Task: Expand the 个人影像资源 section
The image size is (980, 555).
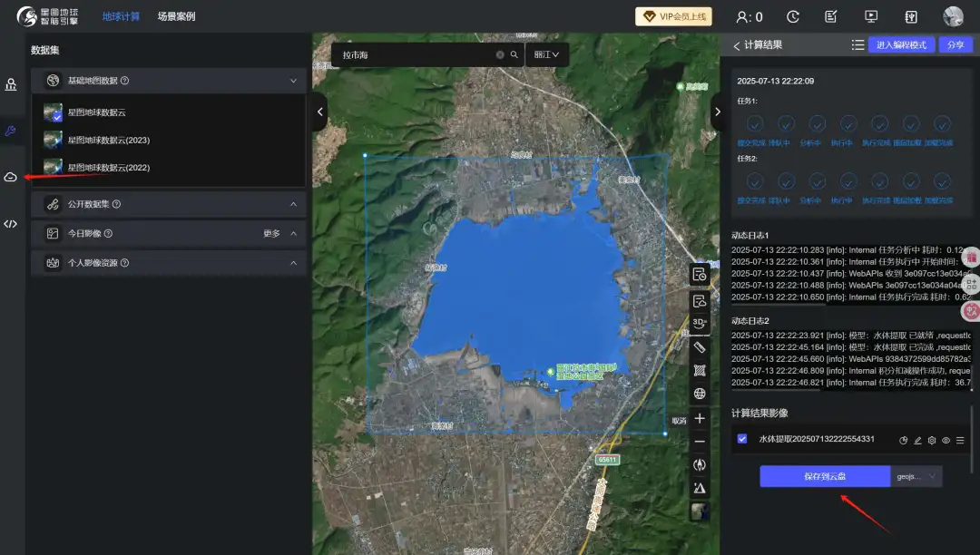Action: [293, 263]
